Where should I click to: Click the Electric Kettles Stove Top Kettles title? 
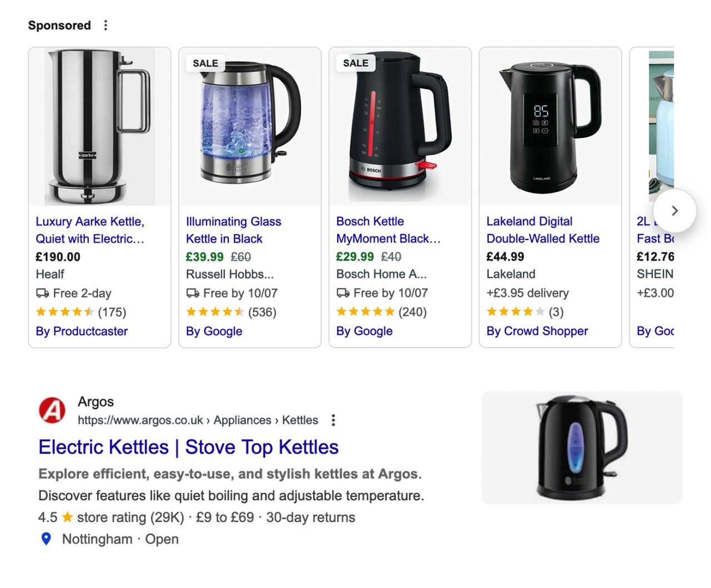(x=188, y=447)
